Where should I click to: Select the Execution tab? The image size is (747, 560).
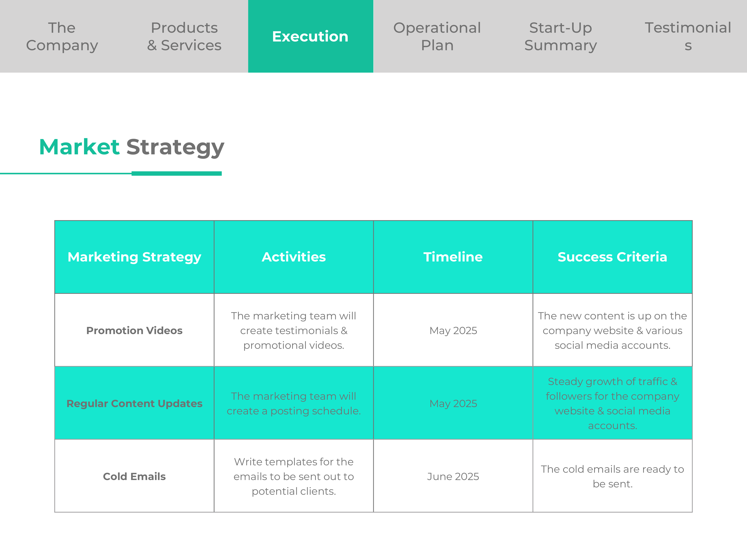tap(311, 36)
